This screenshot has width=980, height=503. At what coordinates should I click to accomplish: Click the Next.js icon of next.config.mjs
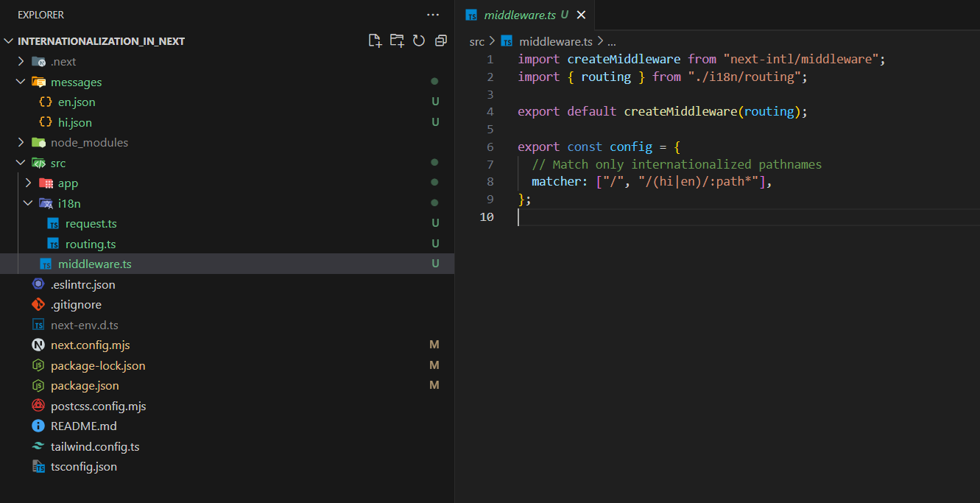coord(38,345)
